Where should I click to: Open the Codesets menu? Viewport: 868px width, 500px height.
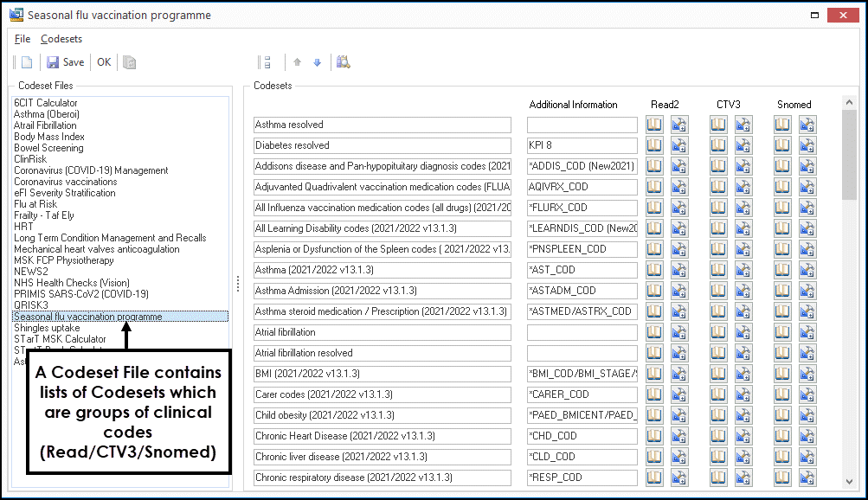(61, 39)
